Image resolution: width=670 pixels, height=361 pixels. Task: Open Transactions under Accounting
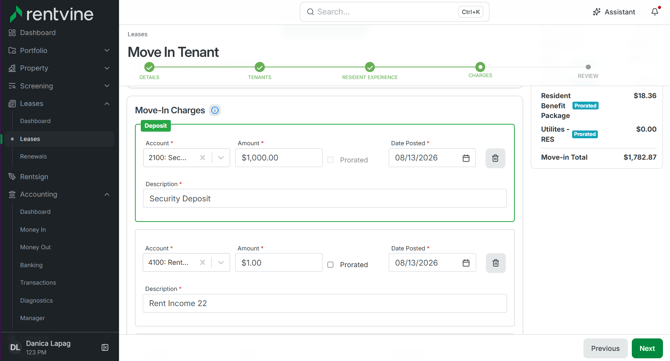tap(38, 283)
